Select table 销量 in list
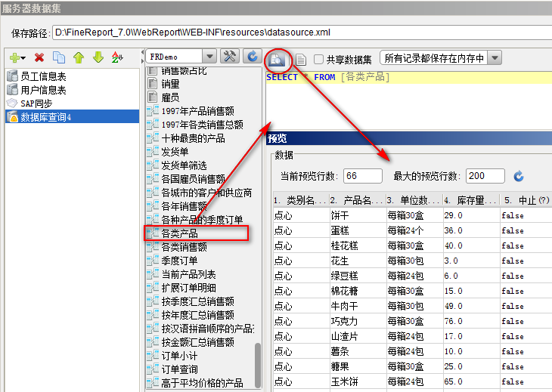The width and height of the screenshot is (552, 392). [200, 84]
